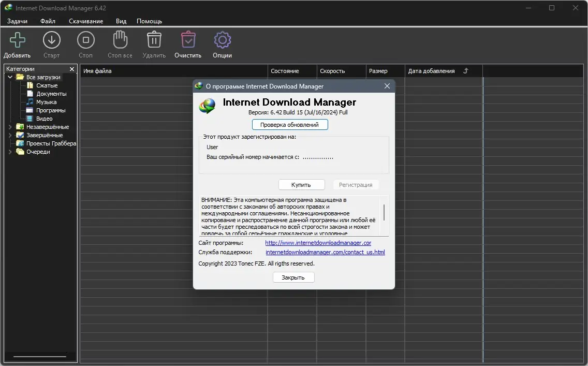The height and width of the screenshot is (366, 588).
Task: Sort by Состояние column header
Action: 292,71
